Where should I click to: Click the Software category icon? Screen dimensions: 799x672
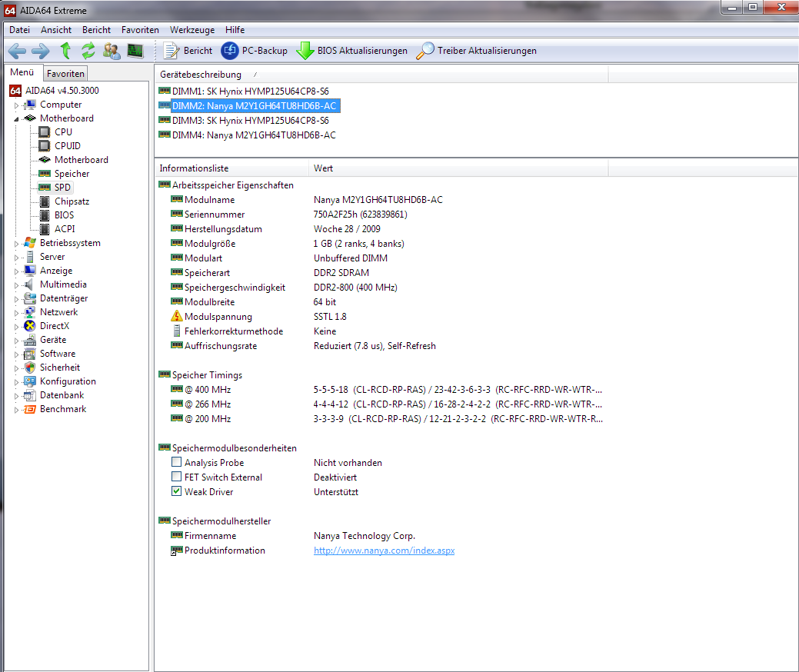(30, 354)
